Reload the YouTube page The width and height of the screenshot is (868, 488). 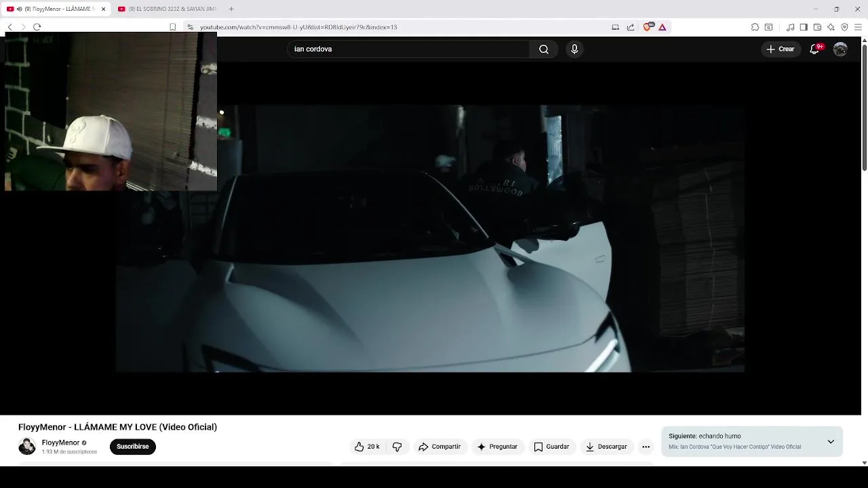pos(37,27)
